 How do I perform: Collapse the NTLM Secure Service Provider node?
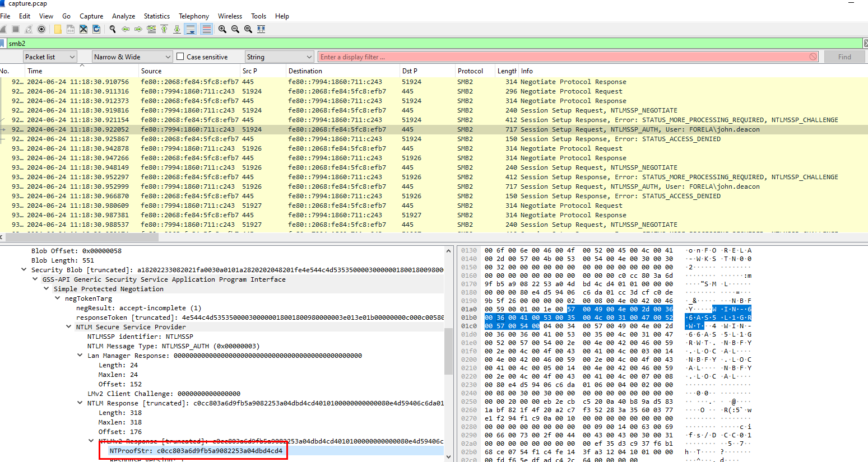pyautogui.click(x=69, y=327)
